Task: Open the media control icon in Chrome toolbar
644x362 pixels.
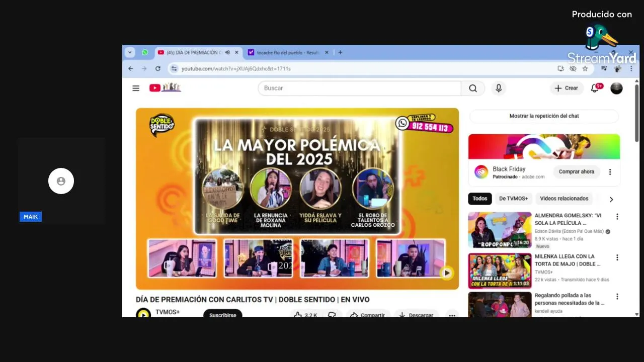Action: tap(604, 68)
